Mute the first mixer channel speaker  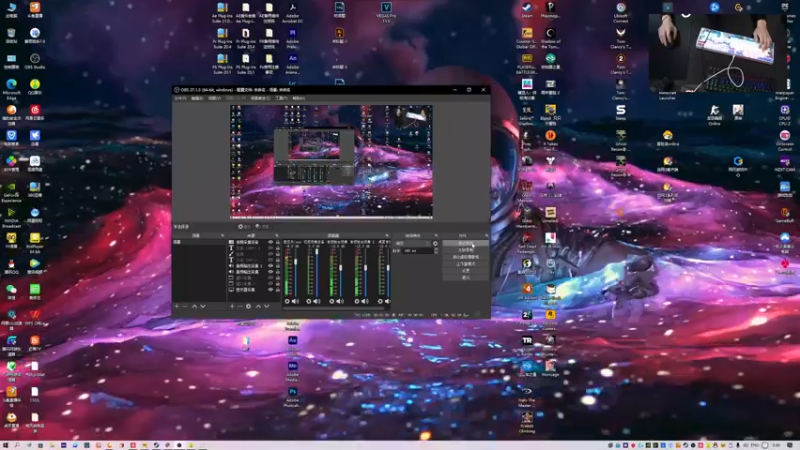[295, 301]
